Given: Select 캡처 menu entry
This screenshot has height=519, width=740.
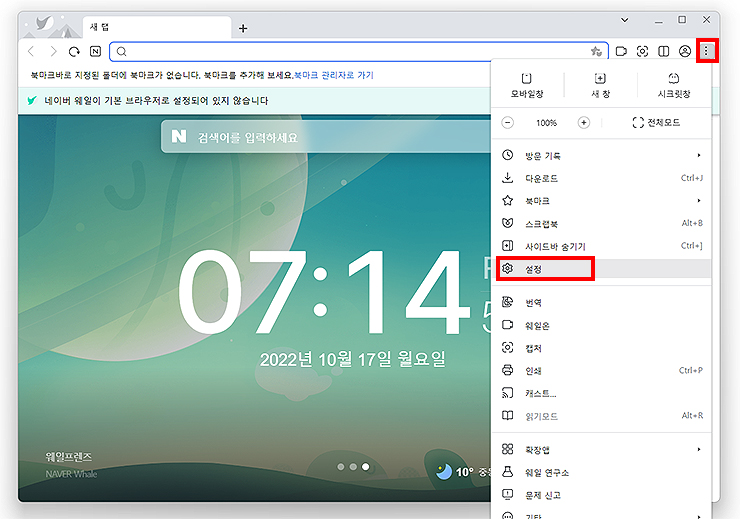Looking at the screenshot, I should [601, 348].
